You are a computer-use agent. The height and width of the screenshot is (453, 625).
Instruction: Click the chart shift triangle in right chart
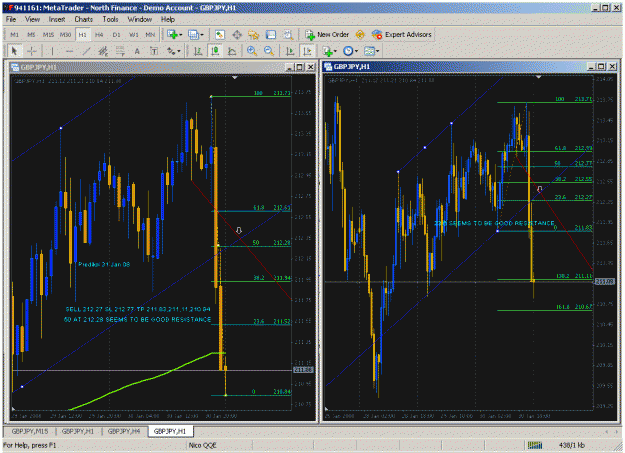click(x=539, y=77)
